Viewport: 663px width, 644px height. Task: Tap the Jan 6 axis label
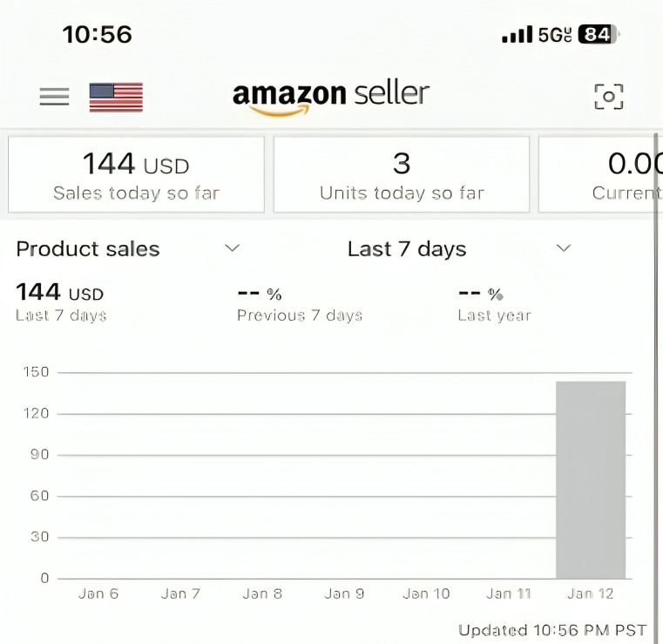[x=98, y=593]
